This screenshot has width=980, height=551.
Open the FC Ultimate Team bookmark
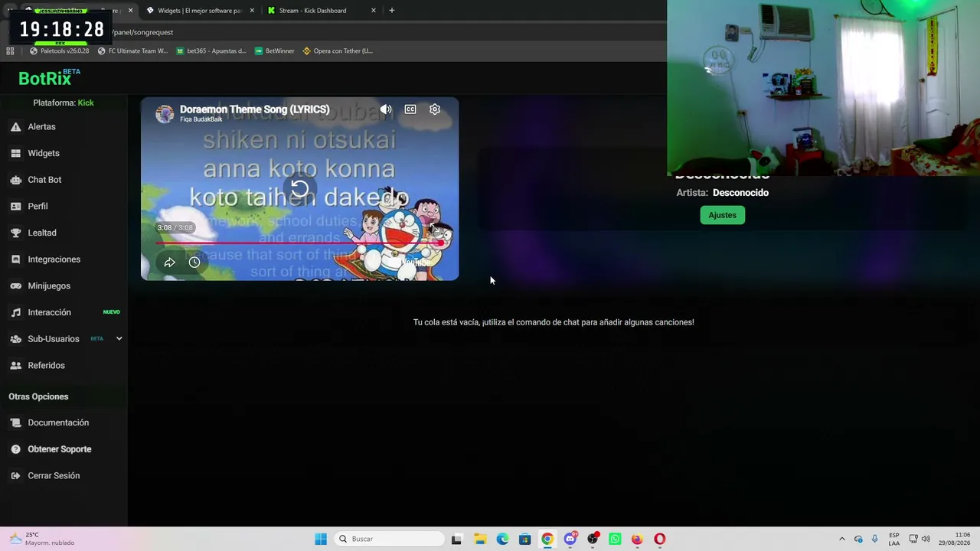click(132, 51)
